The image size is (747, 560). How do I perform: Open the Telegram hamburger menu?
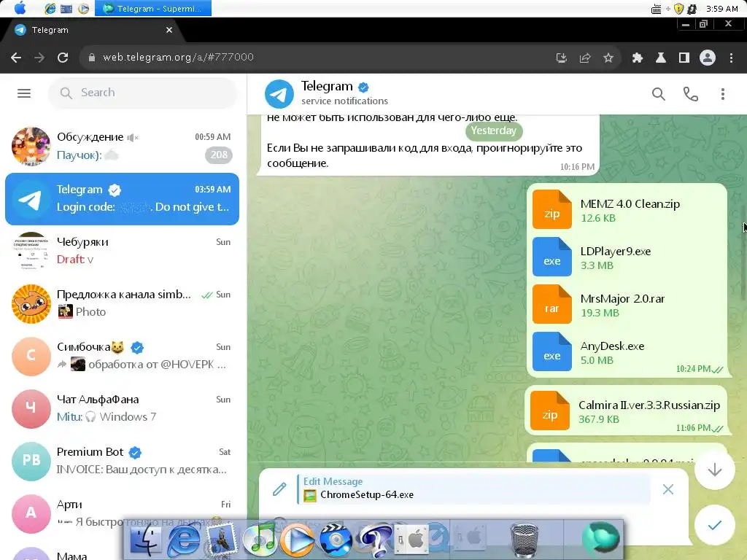[x=24, y=93]
